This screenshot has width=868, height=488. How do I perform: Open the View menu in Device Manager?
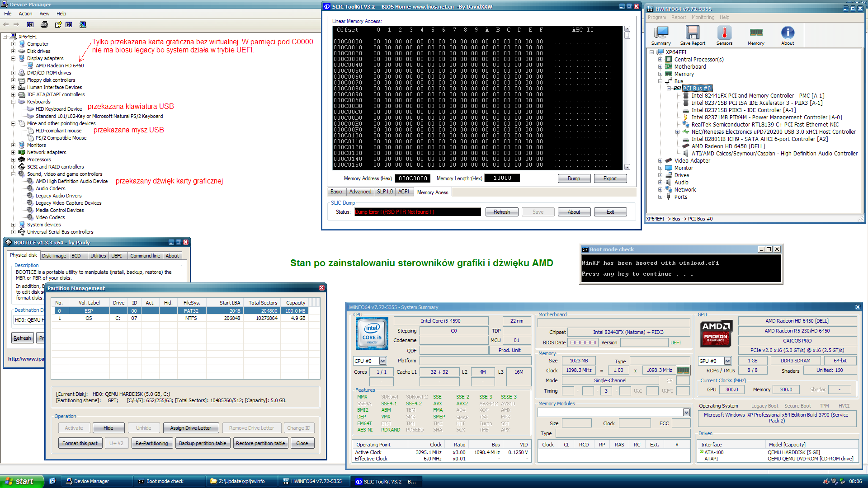(44, 14)
